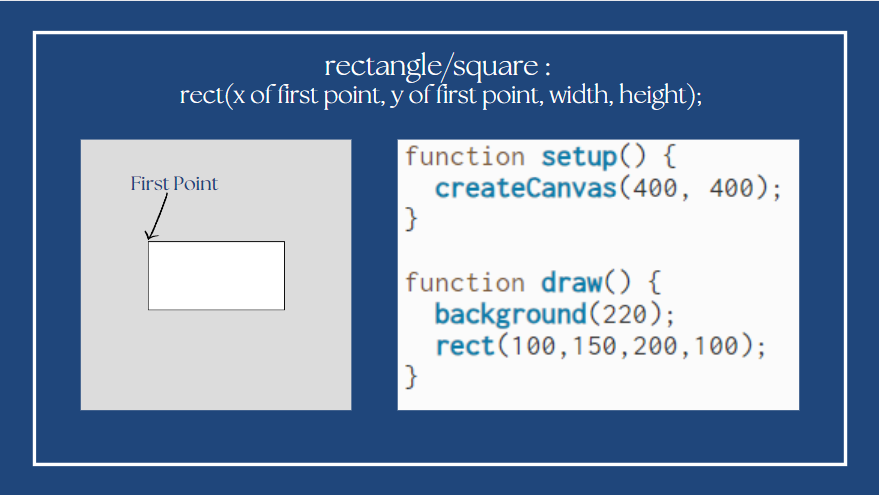
Task: Click the word "function" before setup
Action: tap(465, 157)
